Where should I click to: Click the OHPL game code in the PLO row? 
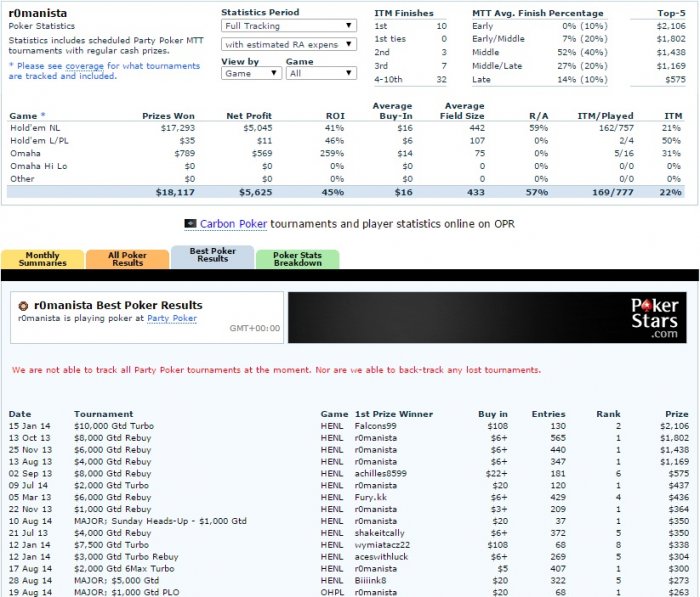pos(332,592)
